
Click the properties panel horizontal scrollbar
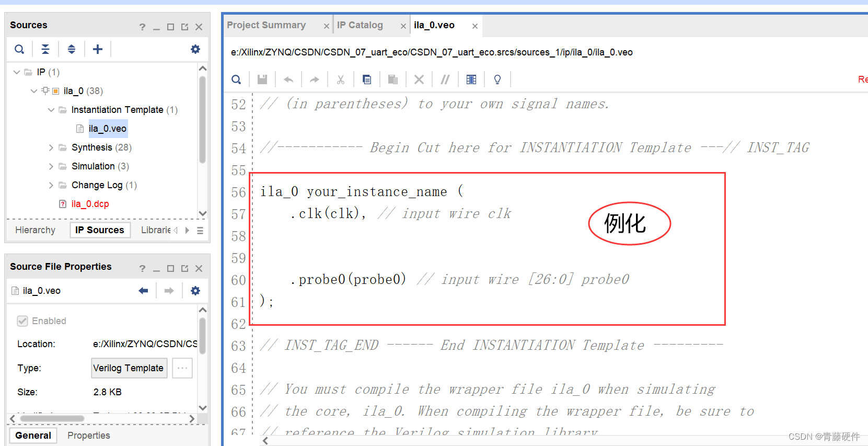coord(52,418)
